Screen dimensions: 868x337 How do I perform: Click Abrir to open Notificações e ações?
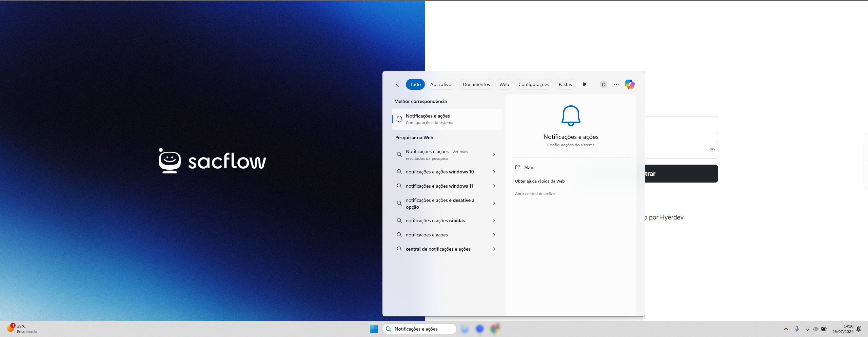pyautogui.click(x=529, y=167)
